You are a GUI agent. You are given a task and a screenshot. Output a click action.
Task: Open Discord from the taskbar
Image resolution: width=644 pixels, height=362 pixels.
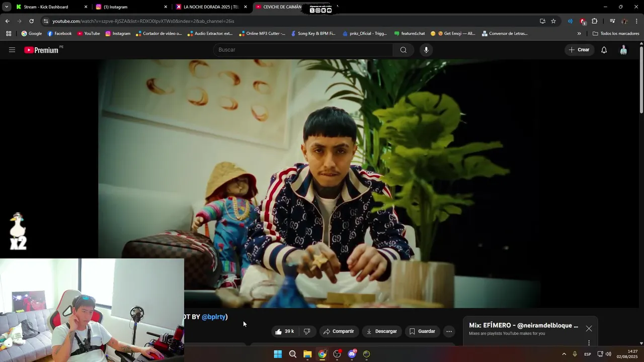coord(352,354)
